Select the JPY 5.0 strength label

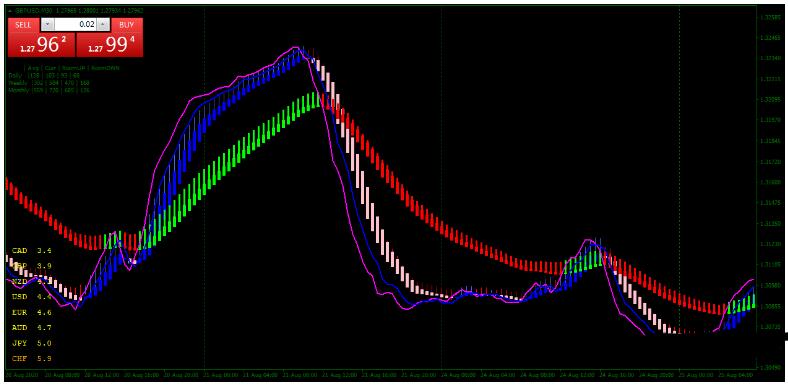[31, 343]
